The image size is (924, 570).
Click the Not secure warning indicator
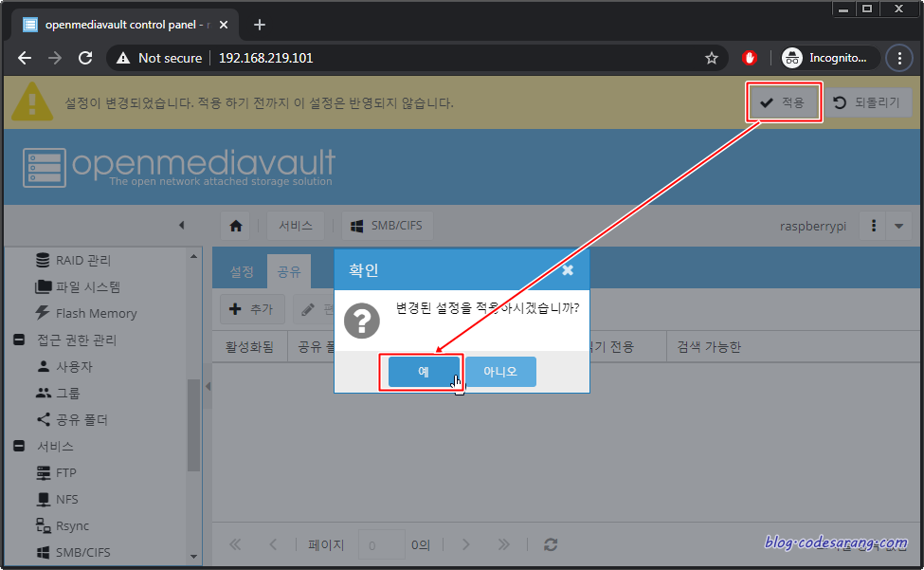tap(159, 58)
